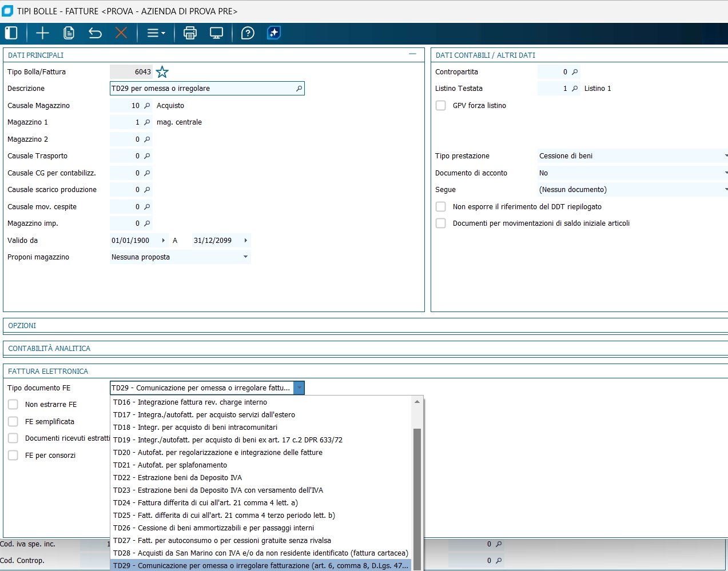728x571 pixels.
Task: Click the printer icon in toolbar
Action: [190, 33]
